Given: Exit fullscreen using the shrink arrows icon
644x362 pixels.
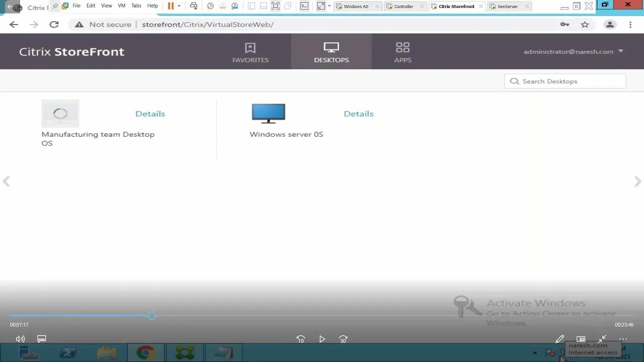Looking at the screenshot, I should tap(602, 339).
